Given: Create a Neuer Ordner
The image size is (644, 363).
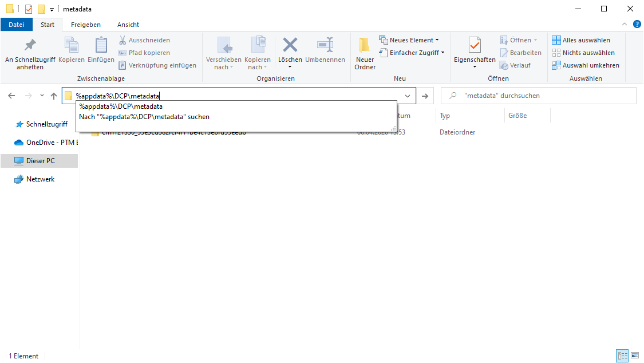Looking at the screenshot, I should (x=365, y=53).
